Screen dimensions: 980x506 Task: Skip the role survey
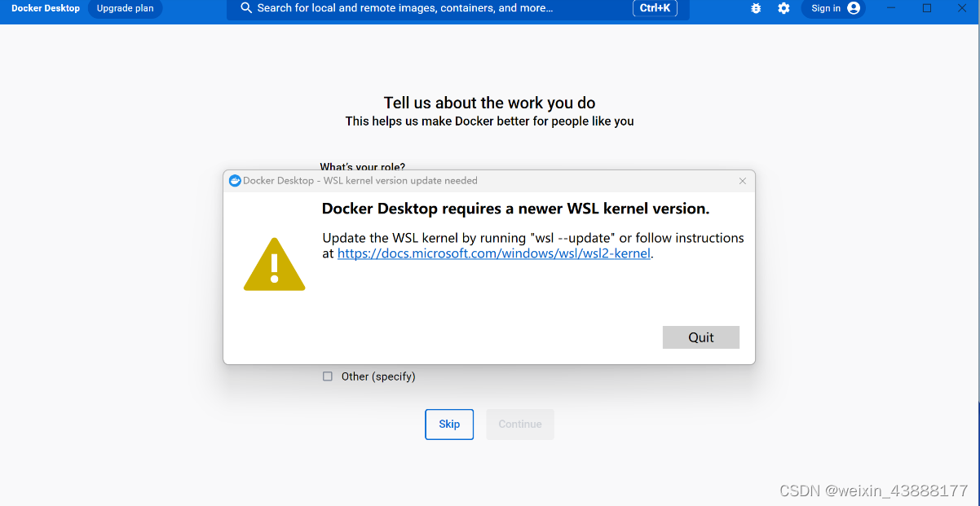(448, 424)
